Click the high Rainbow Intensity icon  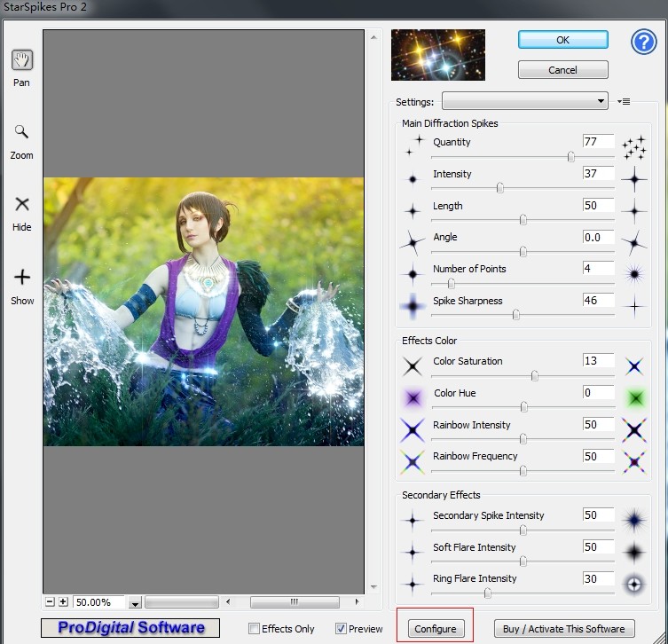[x=634, y=430]
